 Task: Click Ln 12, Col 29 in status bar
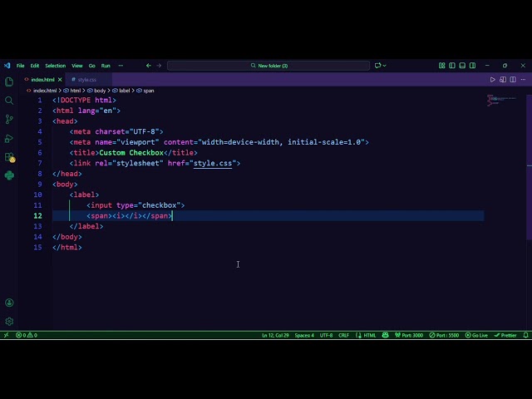pos(275,335)
